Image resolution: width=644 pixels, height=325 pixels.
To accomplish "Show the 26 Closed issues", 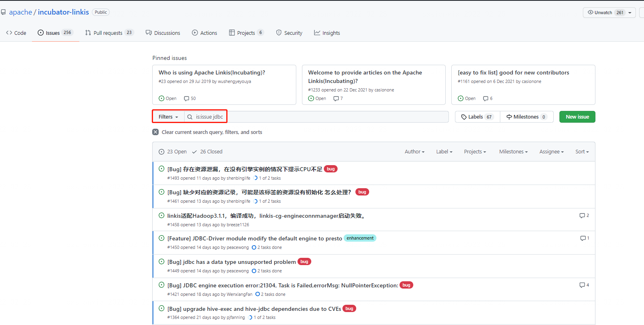I will tap(207, 152).
